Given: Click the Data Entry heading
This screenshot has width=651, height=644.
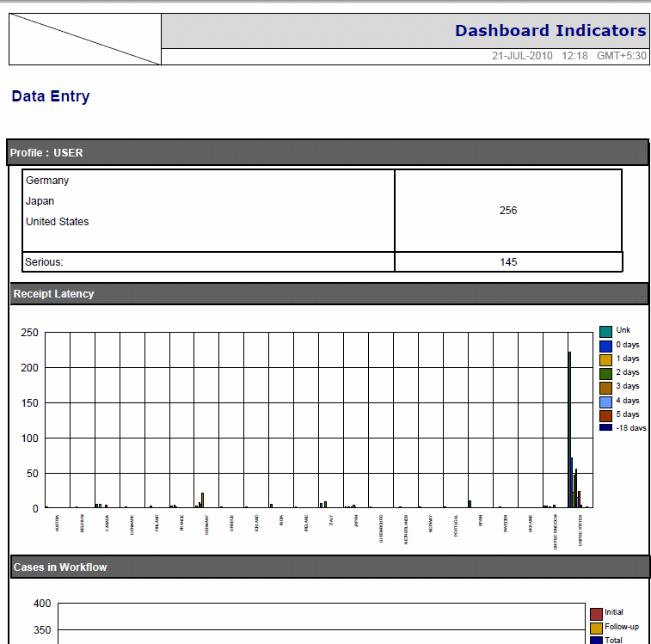Looking at the screenshot, I should coord(51,96).
